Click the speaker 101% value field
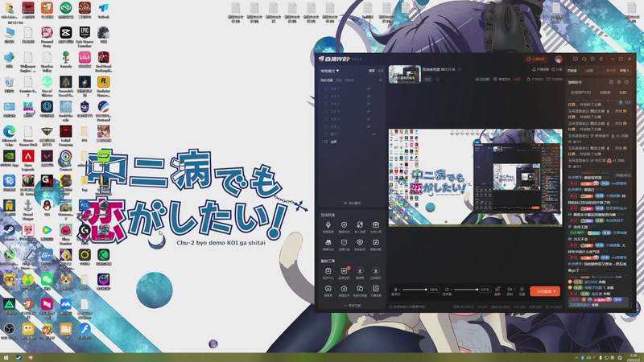Screen dimensions: 644x362 point(485,290)
